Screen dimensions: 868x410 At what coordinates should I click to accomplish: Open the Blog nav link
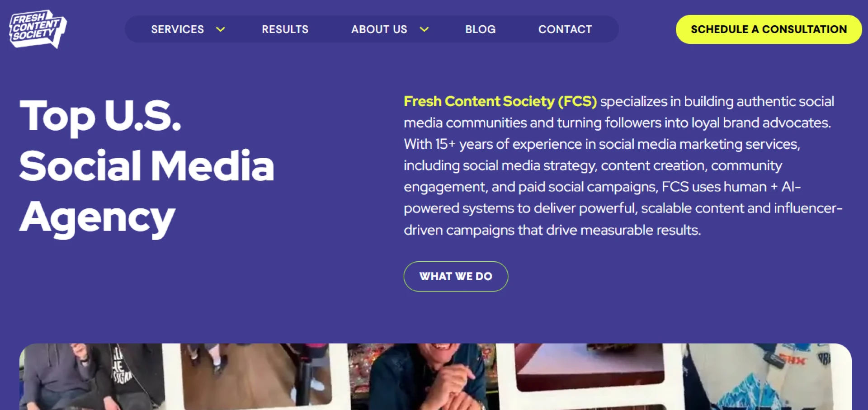480,29
